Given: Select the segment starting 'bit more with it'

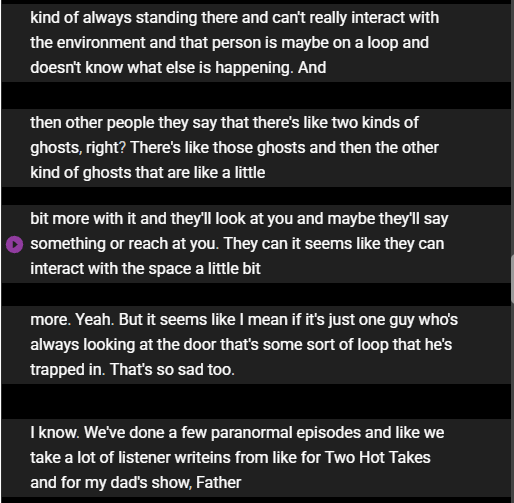Looking at the screenshot, I should 256,244.
